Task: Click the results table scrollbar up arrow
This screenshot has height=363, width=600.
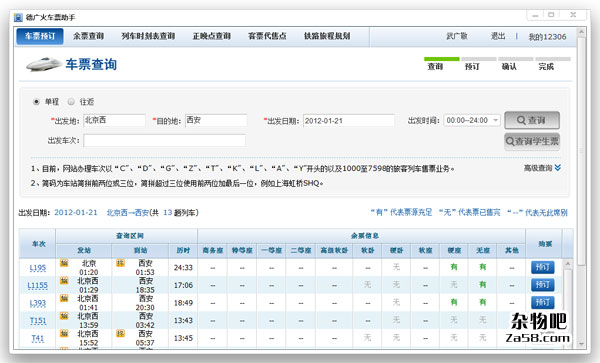Action: 567,264
